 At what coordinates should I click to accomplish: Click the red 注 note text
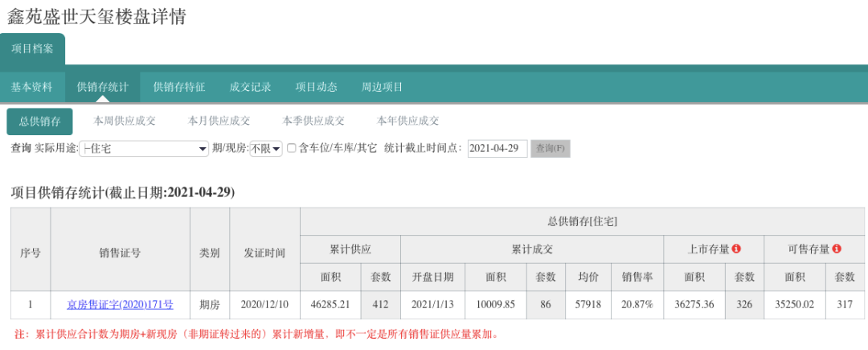[257, 335]
